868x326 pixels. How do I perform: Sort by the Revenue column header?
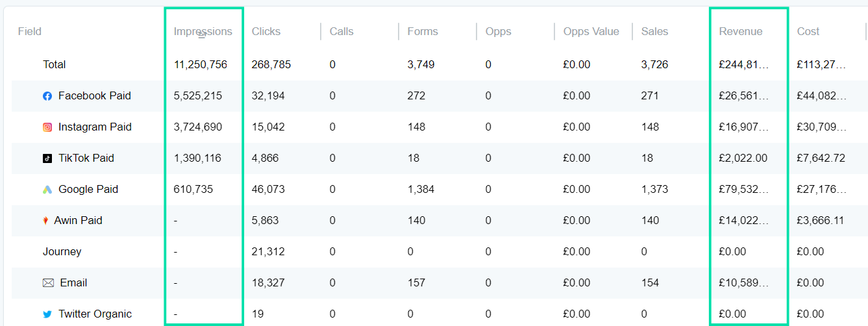(741, 31)
